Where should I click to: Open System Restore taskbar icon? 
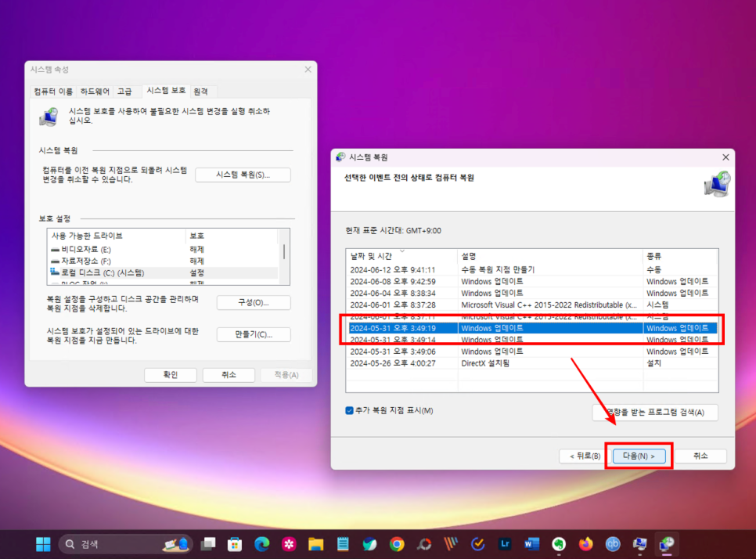pyautogui.click(x=667, y=544)
